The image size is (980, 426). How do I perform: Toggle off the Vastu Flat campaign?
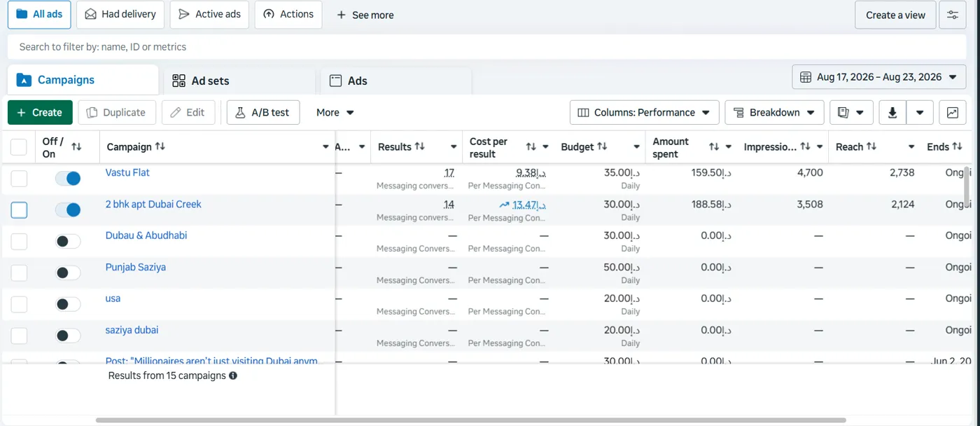68,179
